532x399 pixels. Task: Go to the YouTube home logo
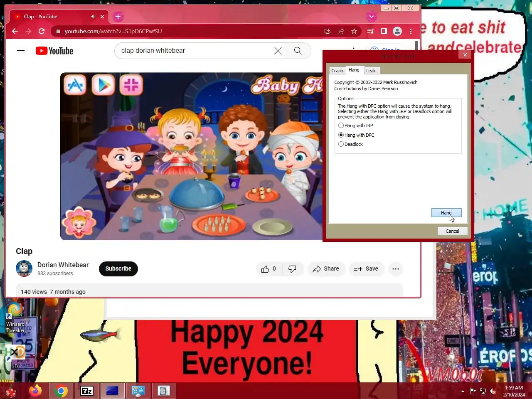[54, 51]
